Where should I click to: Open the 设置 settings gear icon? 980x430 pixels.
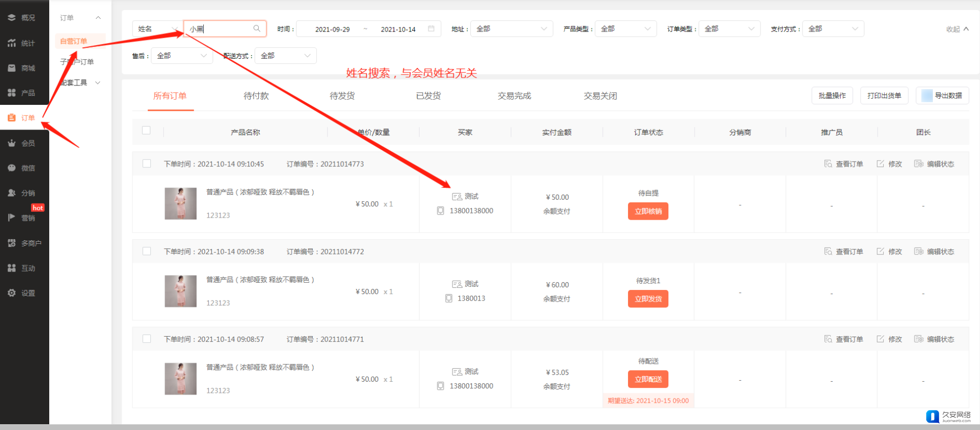coord(12,293)
